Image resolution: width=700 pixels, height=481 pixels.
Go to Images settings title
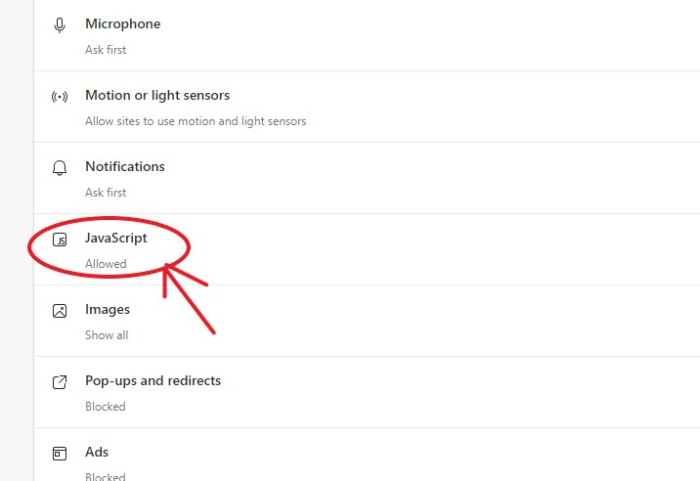pyautogui.click(x=108, y=309)
